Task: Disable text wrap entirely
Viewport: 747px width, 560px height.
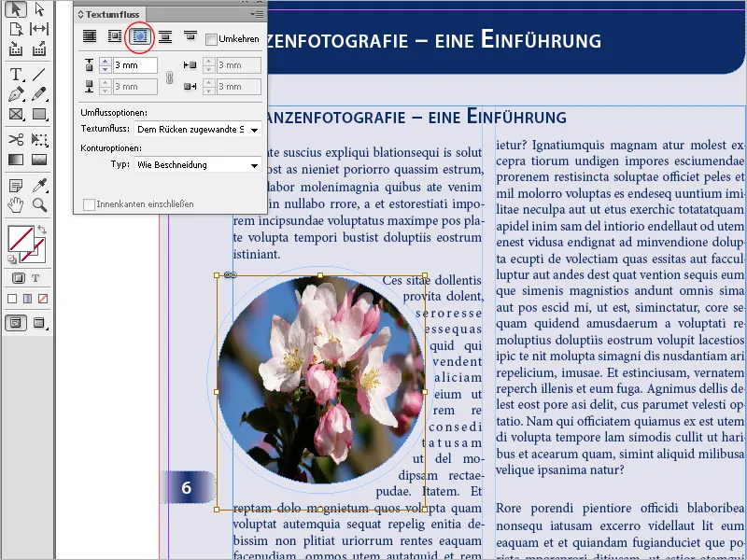Action: pos(90,35)
